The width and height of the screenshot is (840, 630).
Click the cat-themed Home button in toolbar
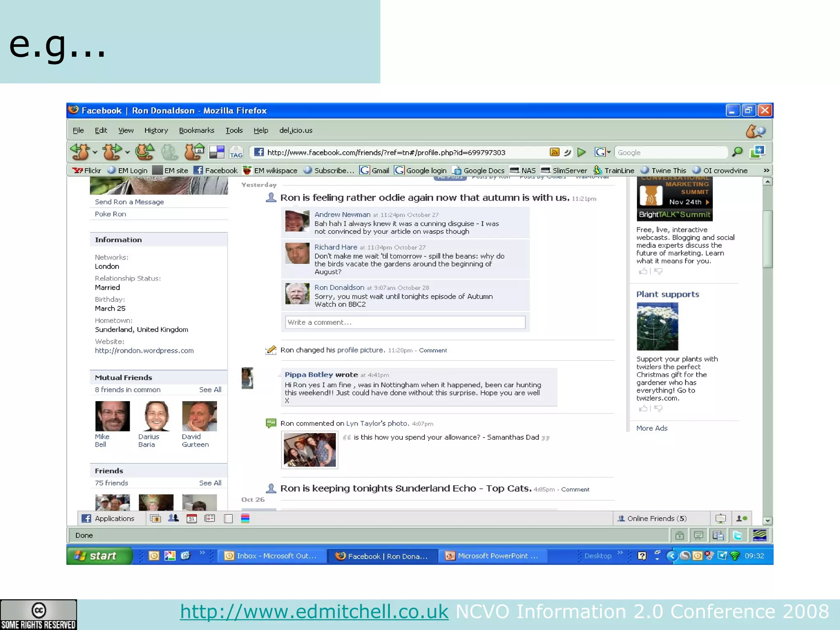(x=194, y=152)
